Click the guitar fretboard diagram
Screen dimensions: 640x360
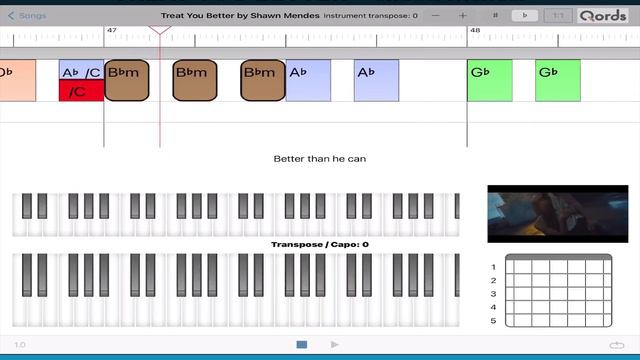click(x=558, y=290)
